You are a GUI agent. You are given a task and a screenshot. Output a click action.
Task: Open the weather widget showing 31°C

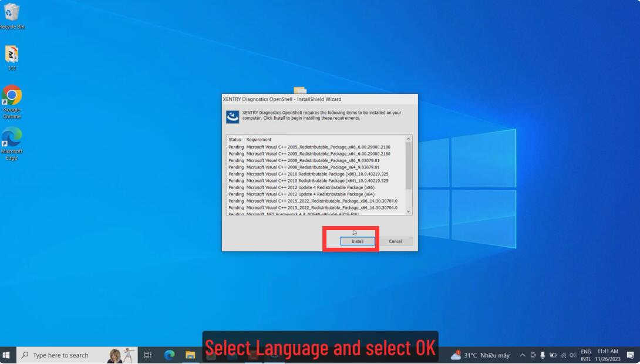[480, 355]
